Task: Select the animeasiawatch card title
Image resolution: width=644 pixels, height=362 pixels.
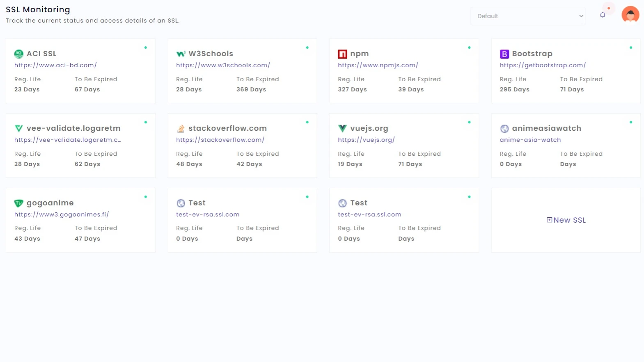Action: tap(546, 128)
